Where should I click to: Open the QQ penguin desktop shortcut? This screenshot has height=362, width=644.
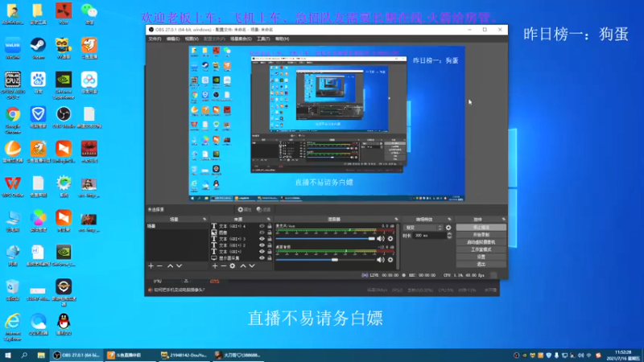(x=64, y=325)
